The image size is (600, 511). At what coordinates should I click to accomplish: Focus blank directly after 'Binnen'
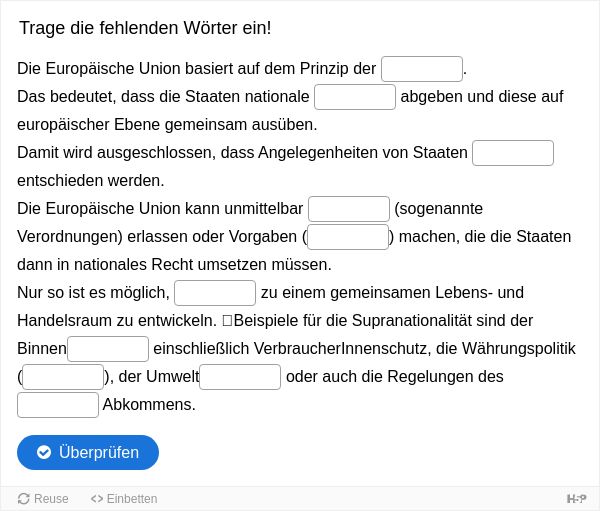pyautogui.click(x=108, y=349)
